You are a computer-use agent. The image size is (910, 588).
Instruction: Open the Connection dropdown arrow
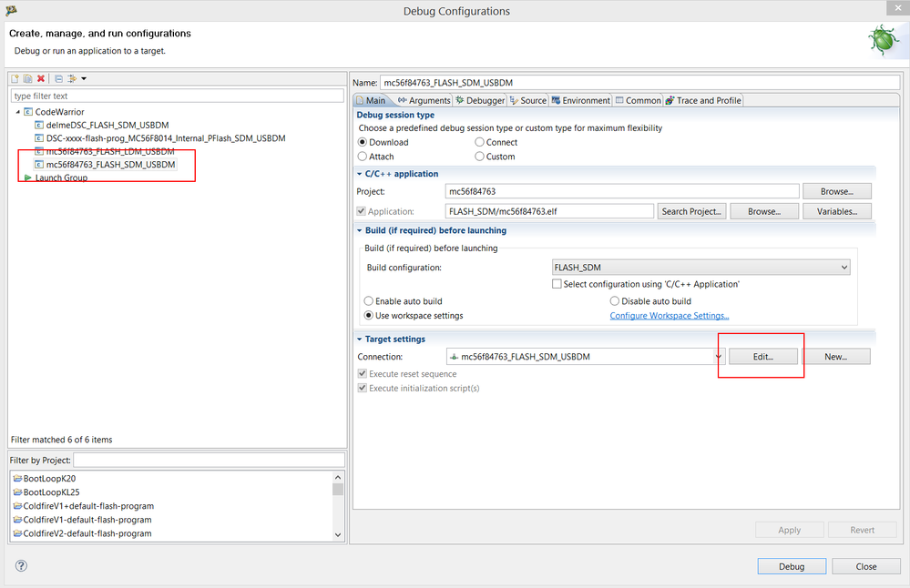[x=719, y=357]
